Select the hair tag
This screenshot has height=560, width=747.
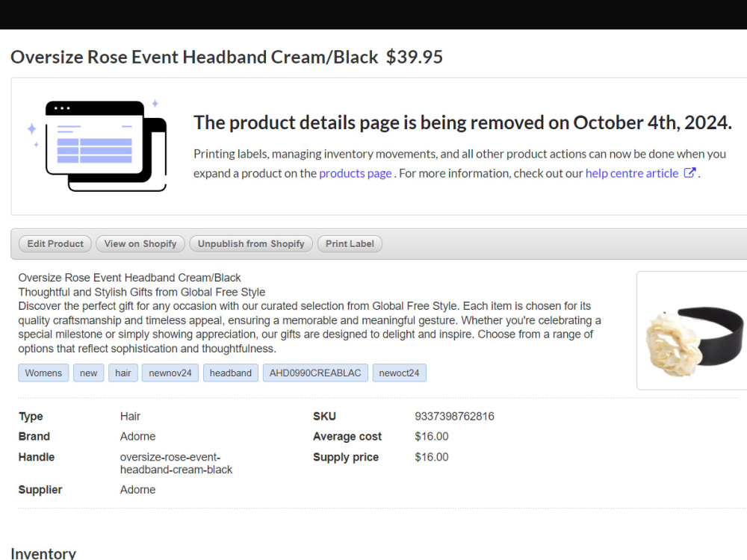[123, 373]
